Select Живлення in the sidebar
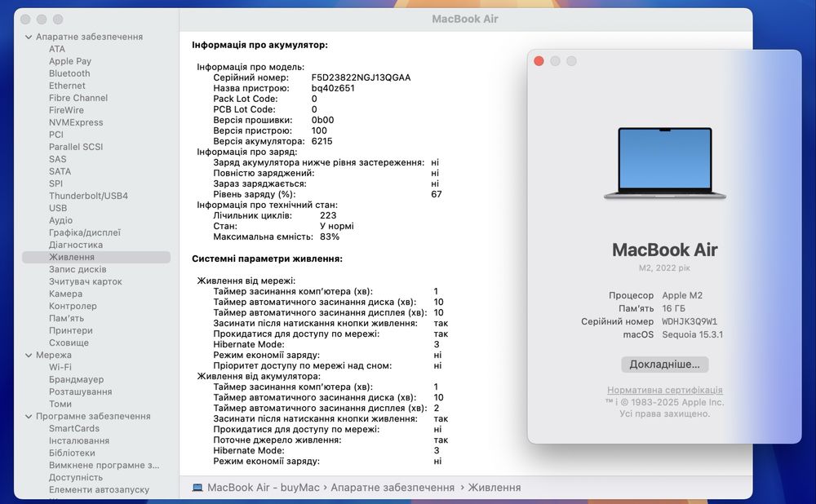This screenshot has height=504, width=816. pos(96,257)
